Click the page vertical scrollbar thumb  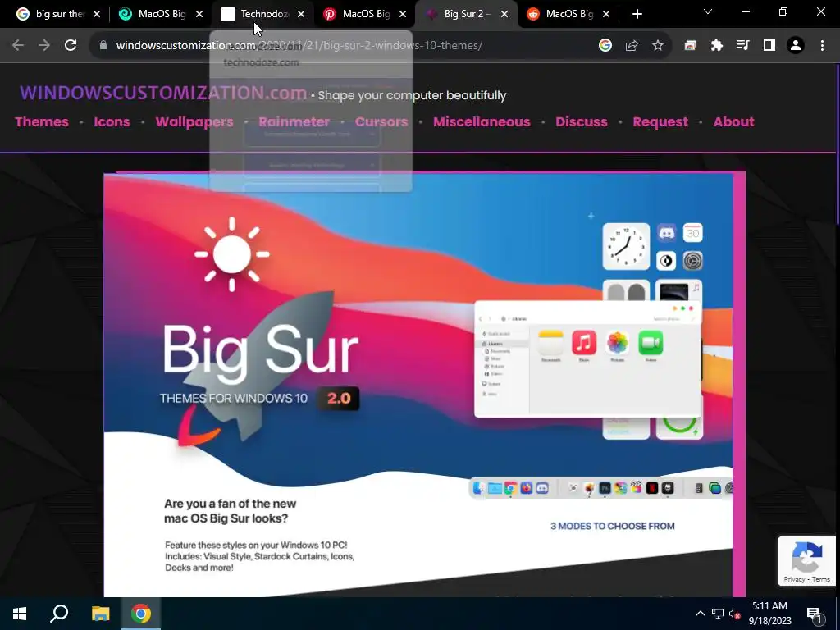(838, 144)
